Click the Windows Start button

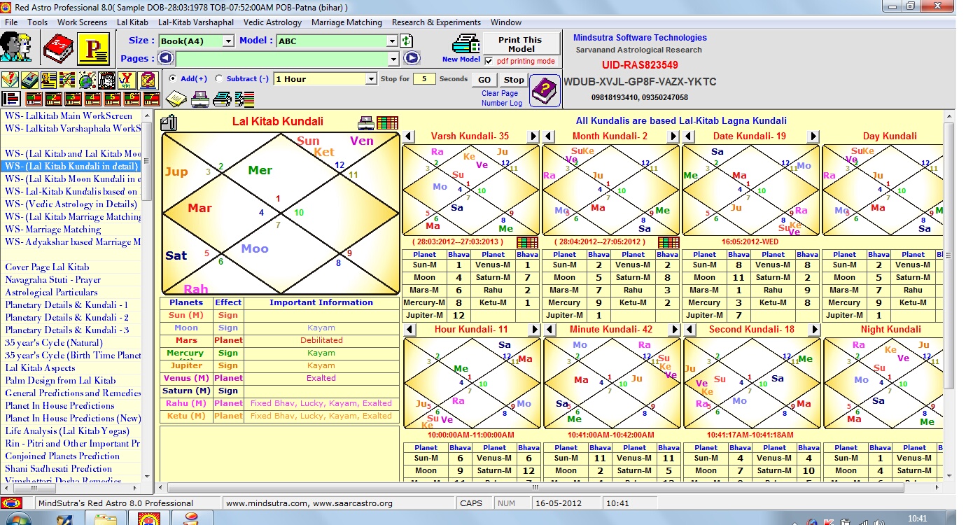tap(18, 519)
